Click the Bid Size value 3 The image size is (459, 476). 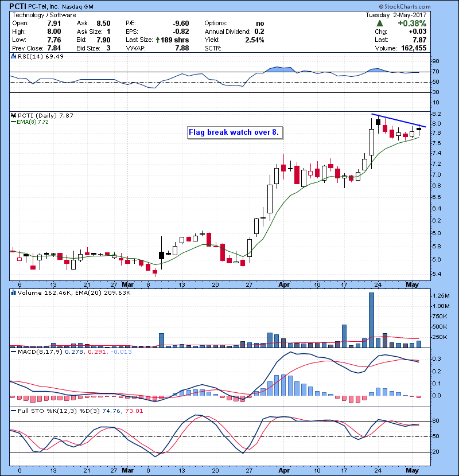pos(108,48)
